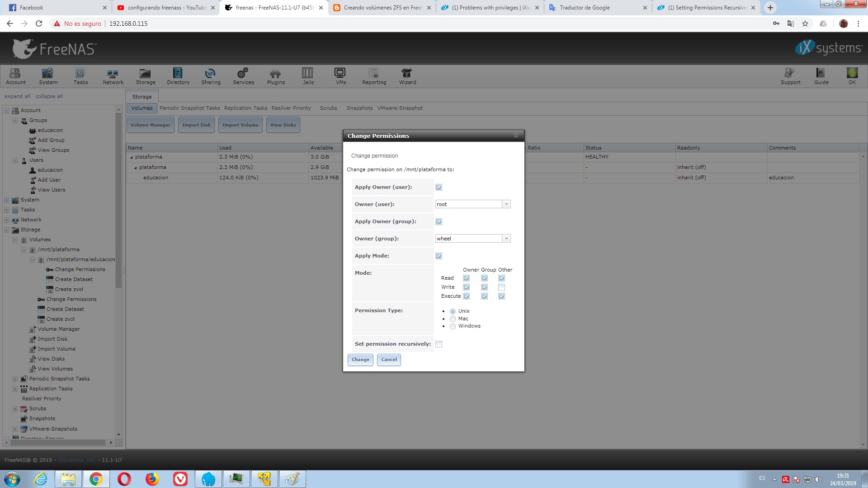This screenshot has width=868, height=488.
Task: Toggle Apply Owner (group) checkbox
Action: pos(439,221)
